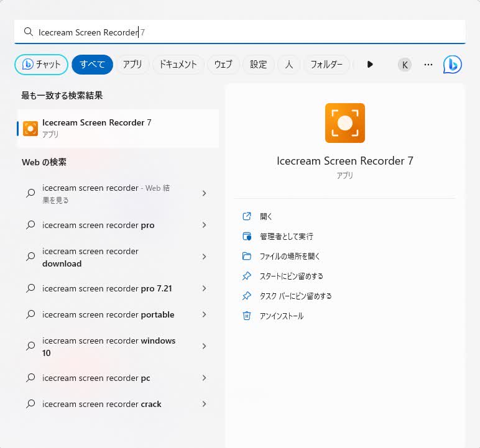
Task: Choose 管理者として実行
Action: point(286,236)
